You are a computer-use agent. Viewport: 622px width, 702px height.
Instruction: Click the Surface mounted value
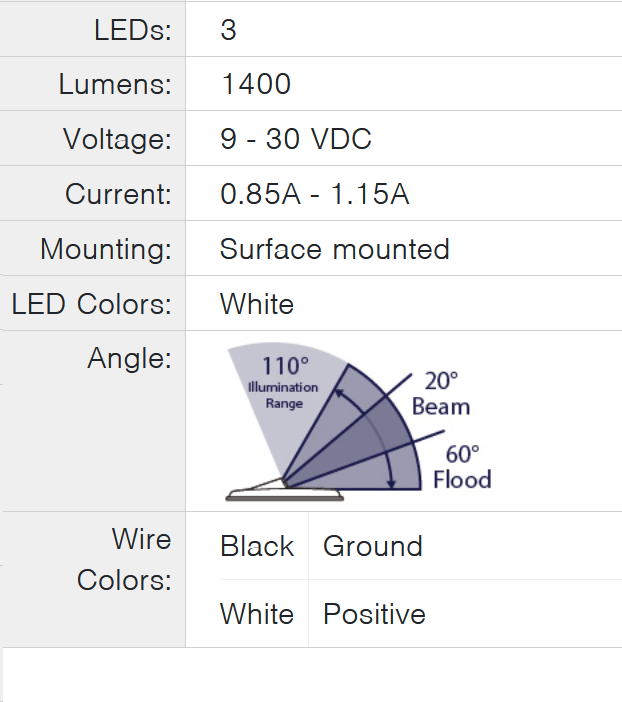coord(335,249)
